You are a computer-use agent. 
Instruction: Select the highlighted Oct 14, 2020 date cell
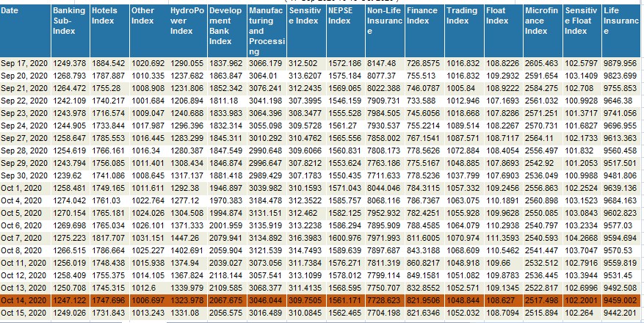click(24, 301)
